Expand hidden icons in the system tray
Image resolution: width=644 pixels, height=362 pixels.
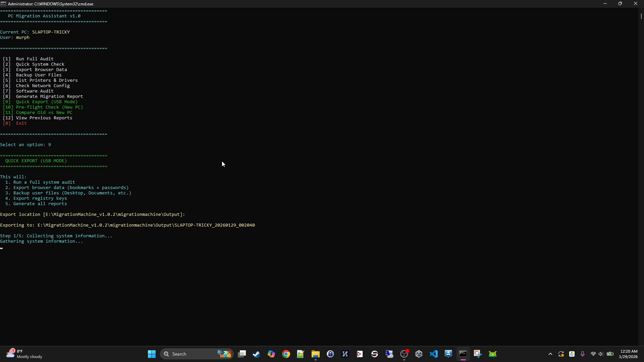click(x=550, y=354)
